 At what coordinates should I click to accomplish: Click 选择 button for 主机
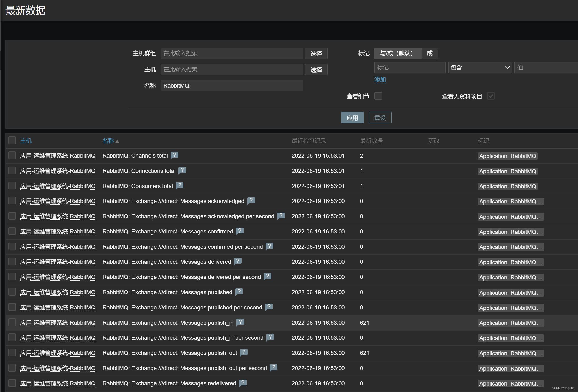[316, 69]
